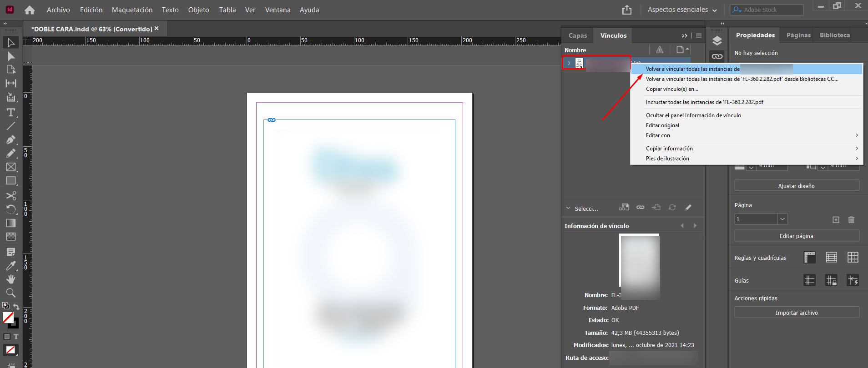
Task: Switch to the Capas tab
Action: tap(578, 35)
